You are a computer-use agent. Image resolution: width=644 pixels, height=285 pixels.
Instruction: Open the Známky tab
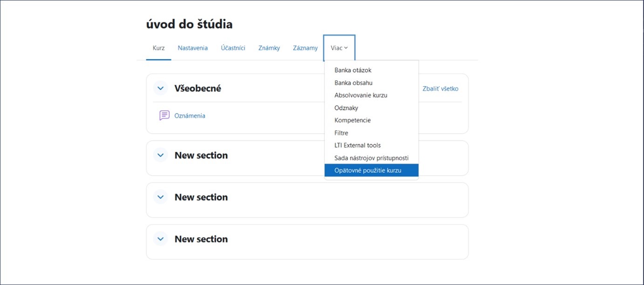269,48
